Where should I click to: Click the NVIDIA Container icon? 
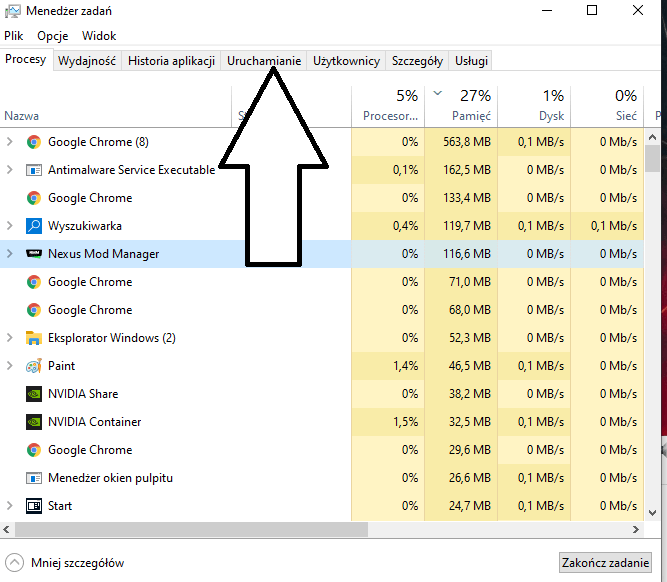tap(34, 422)
